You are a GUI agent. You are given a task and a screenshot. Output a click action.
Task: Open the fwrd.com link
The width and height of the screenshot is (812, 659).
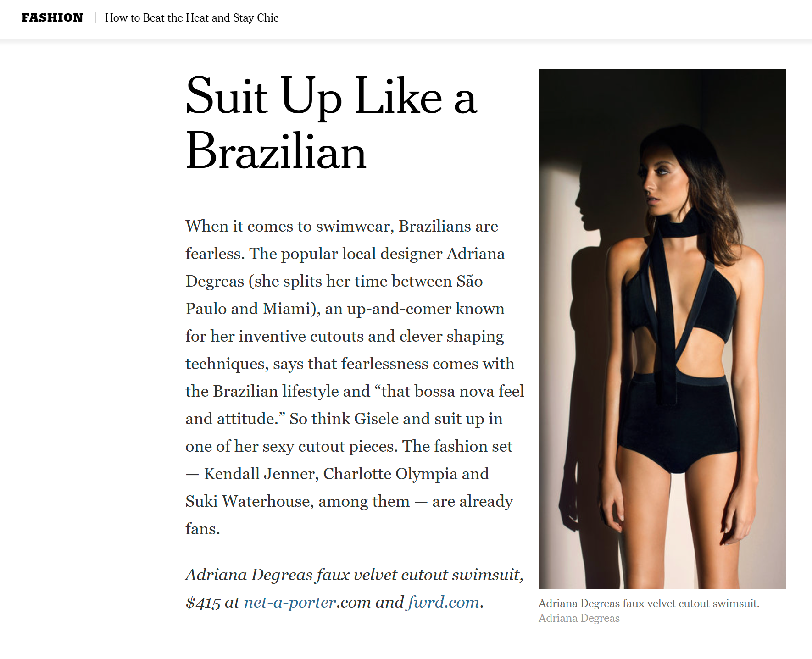[x=444, y=602]
